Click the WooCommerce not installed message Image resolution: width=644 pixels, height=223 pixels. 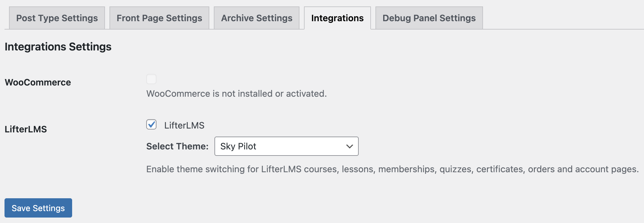(x=236, y=94)
